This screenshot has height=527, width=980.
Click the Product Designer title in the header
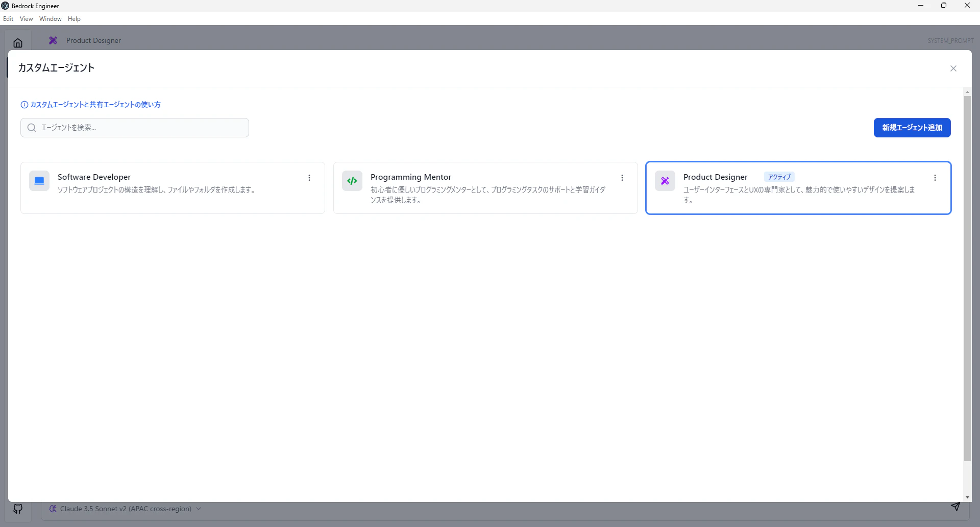pos(93,40)
